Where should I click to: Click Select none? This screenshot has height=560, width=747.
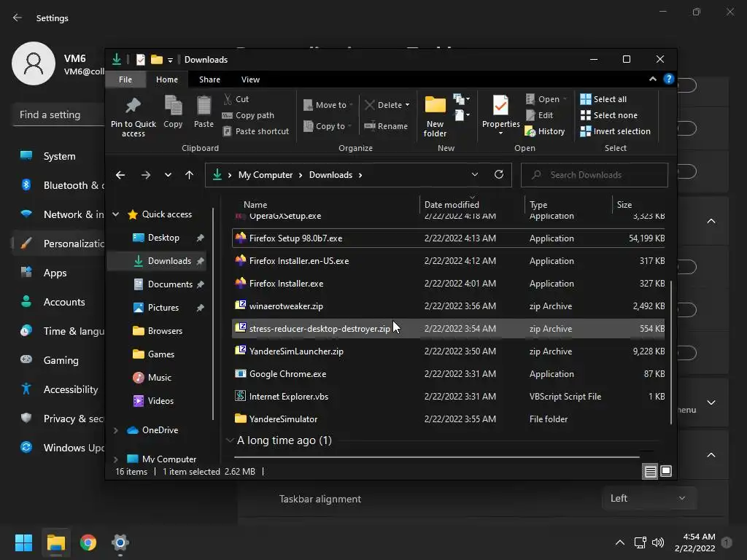point(608,115)
